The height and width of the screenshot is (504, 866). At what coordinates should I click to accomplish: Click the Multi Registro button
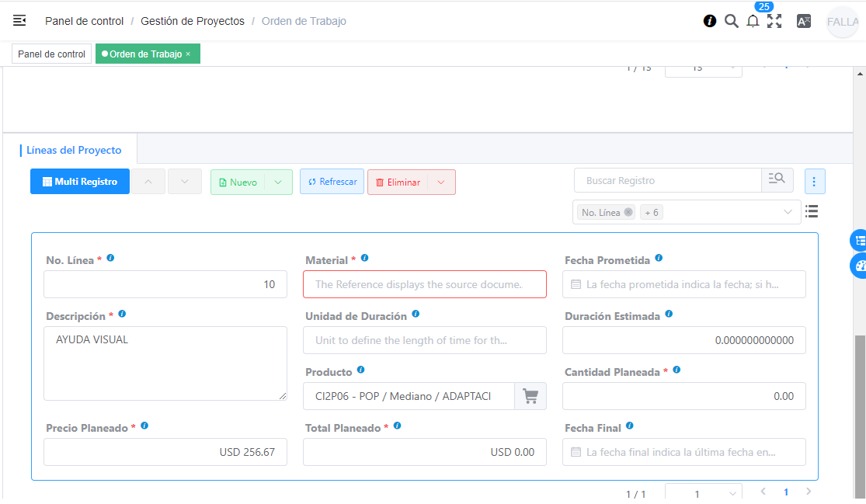(x=80, y=182)
